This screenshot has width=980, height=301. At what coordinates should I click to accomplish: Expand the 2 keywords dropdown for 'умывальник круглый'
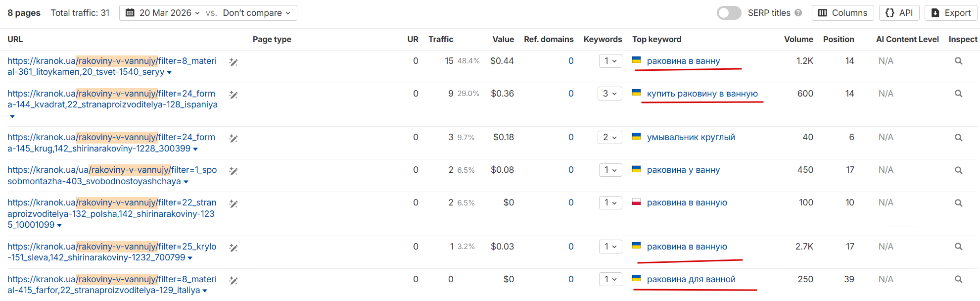[x=609, y=137]
